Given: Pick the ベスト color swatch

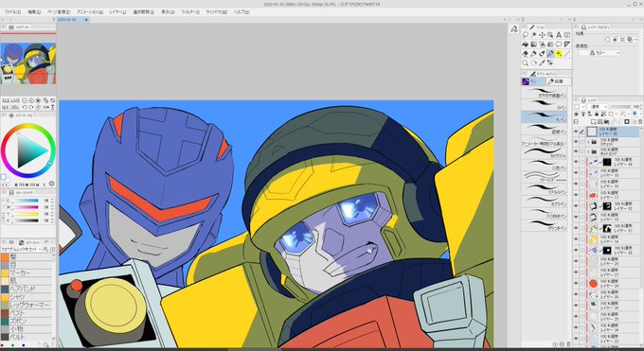Looking at the screenshot, I should coord(27,313).
